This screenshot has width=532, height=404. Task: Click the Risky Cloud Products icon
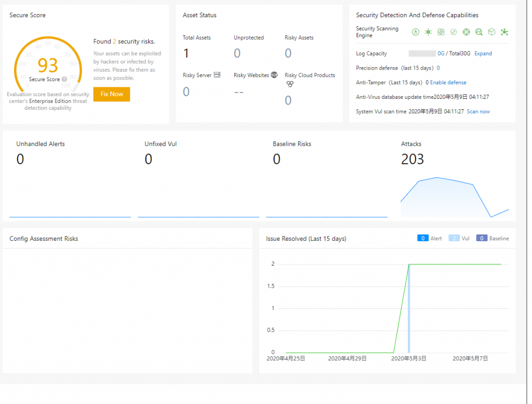click(x=289, y=84)
